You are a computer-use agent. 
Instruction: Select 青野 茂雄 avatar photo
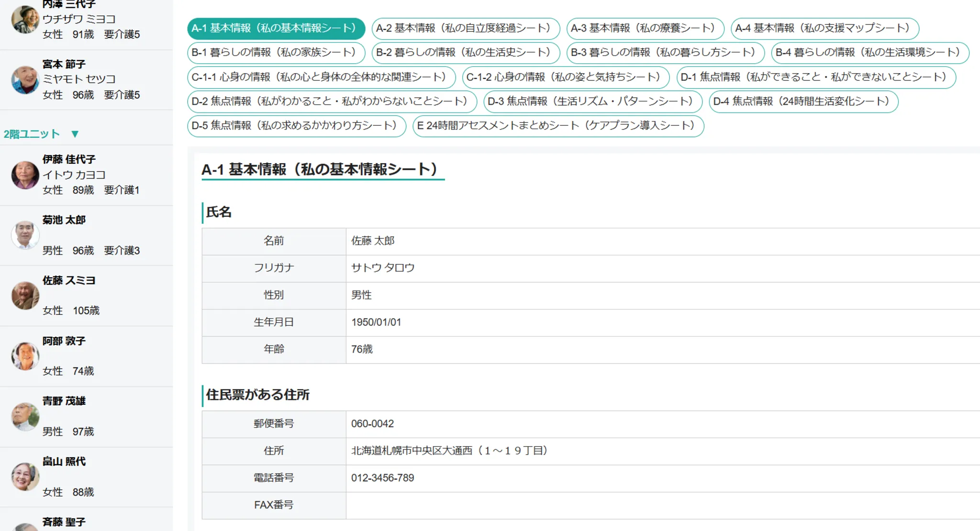pos(25,417)
